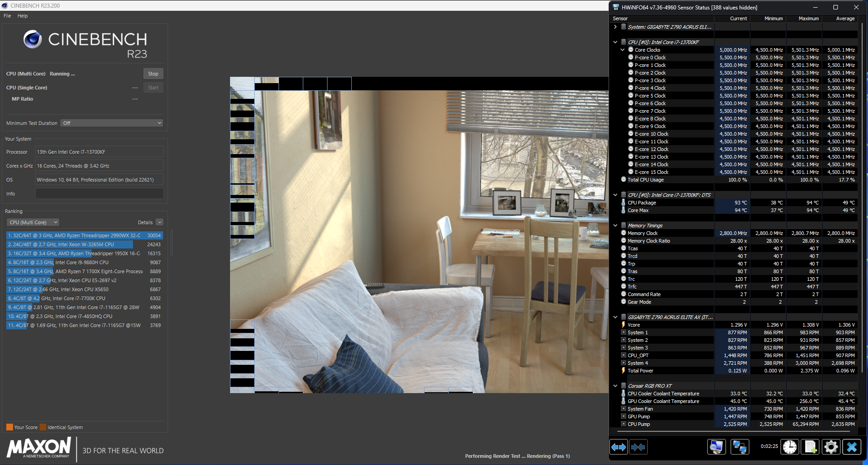Click the CPU Package thermometer icon

coord(623,203)
